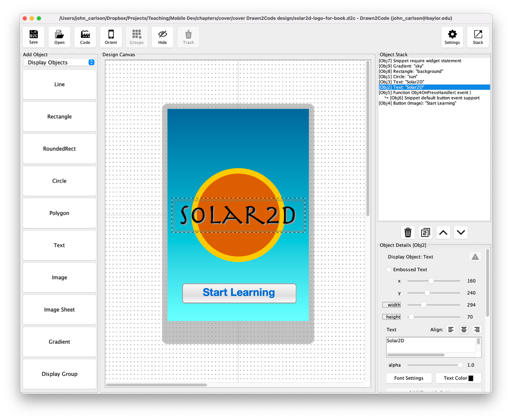
Task: Click the Groups toolbar icon
Action: [x=136, y=37]
